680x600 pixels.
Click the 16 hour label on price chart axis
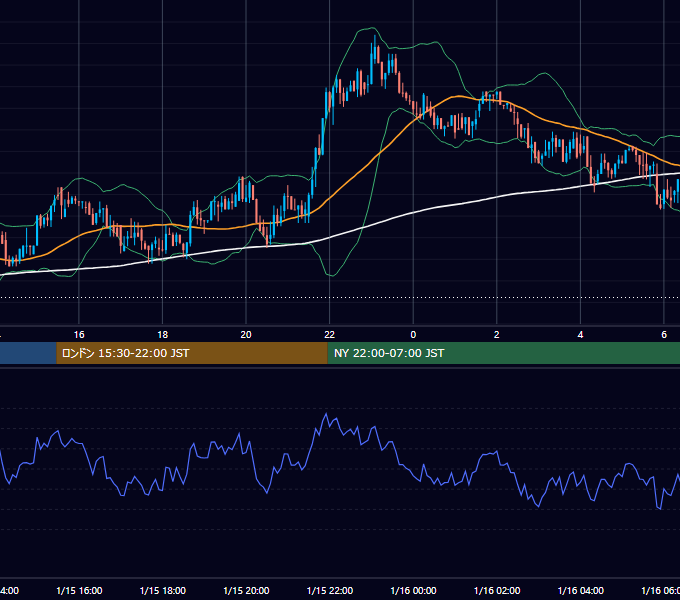[x=79, y=335]
